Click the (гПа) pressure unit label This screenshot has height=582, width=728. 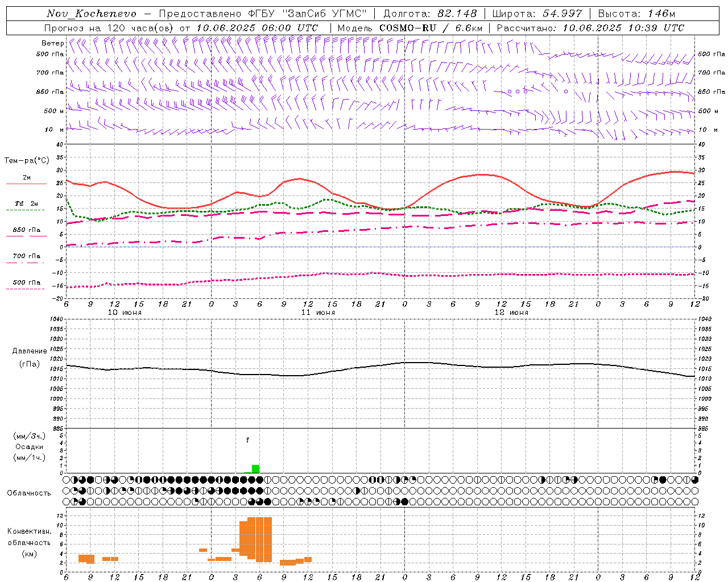[x=30, y=364]
